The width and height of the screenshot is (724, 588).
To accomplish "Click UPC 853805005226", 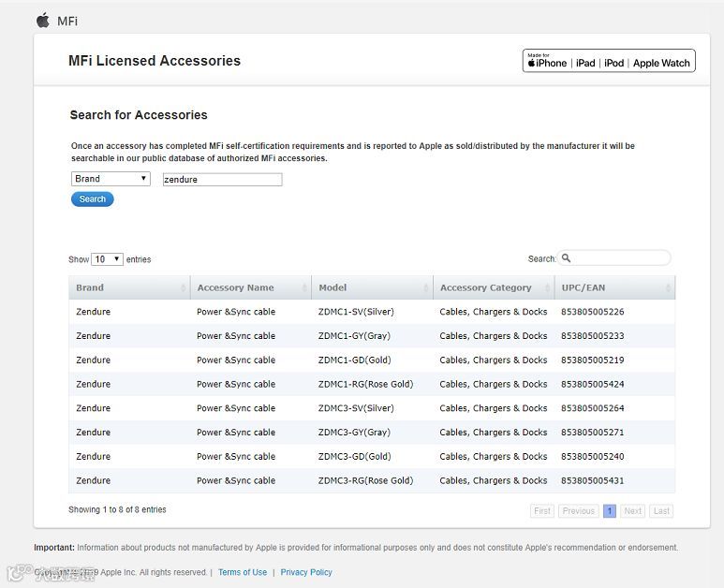I will pyautogui.click(x=592, y=312).
